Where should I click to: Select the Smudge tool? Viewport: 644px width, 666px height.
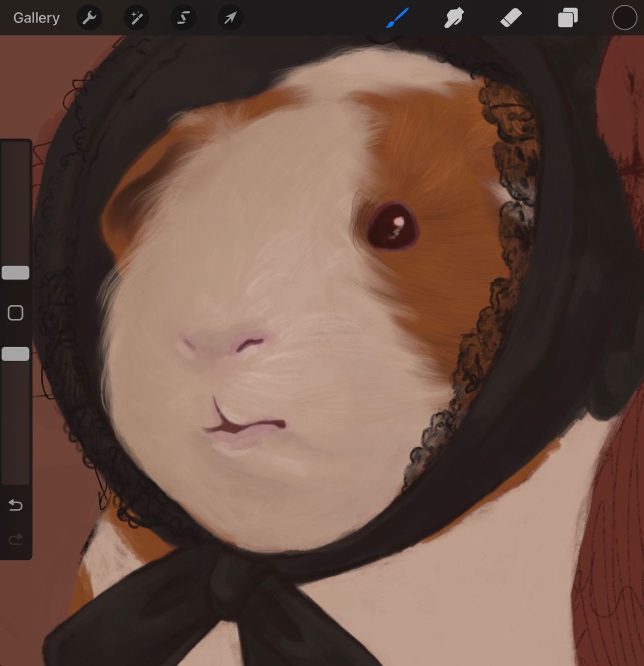454,18
